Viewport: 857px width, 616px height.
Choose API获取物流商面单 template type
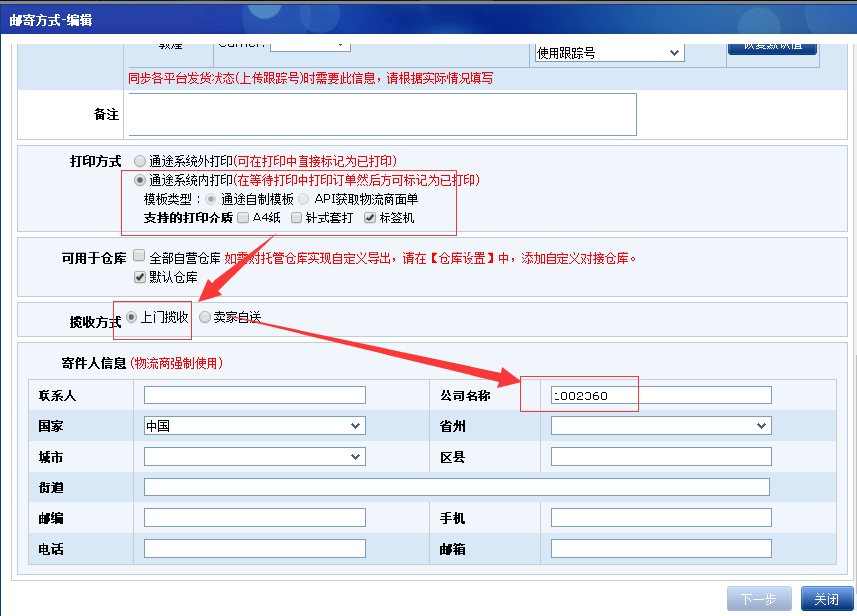click(x=304, y=199)
